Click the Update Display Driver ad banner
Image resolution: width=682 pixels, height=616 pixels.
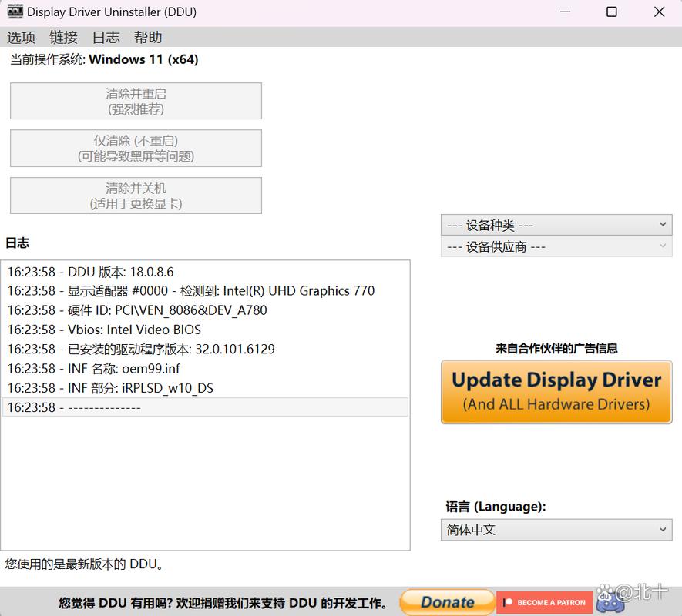click(556, 392)
